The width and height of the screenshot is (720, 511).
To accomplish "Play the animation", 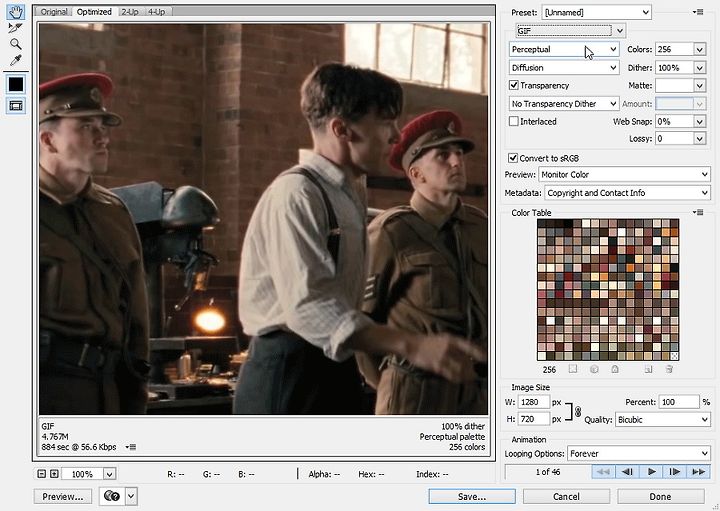I will (651, 472).
